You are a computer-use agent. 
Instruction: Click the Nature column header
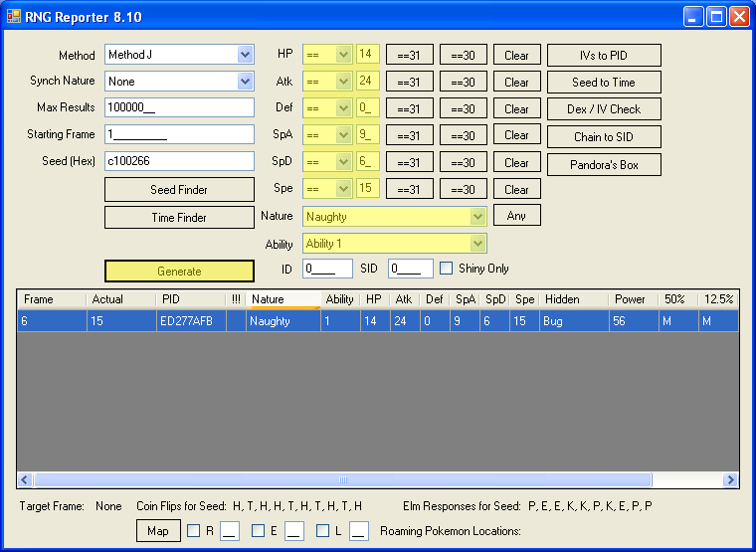[282, 299]
